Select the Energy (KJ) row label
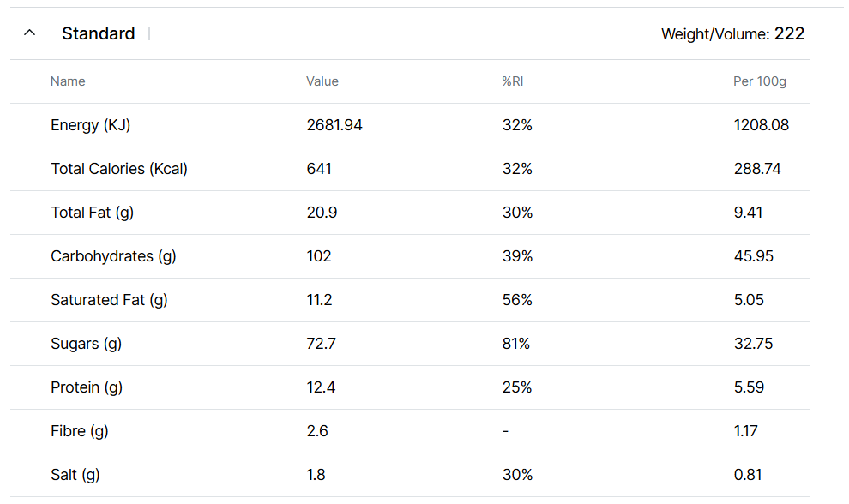Viewport: 849px width, 504px height. pos(90,125)
